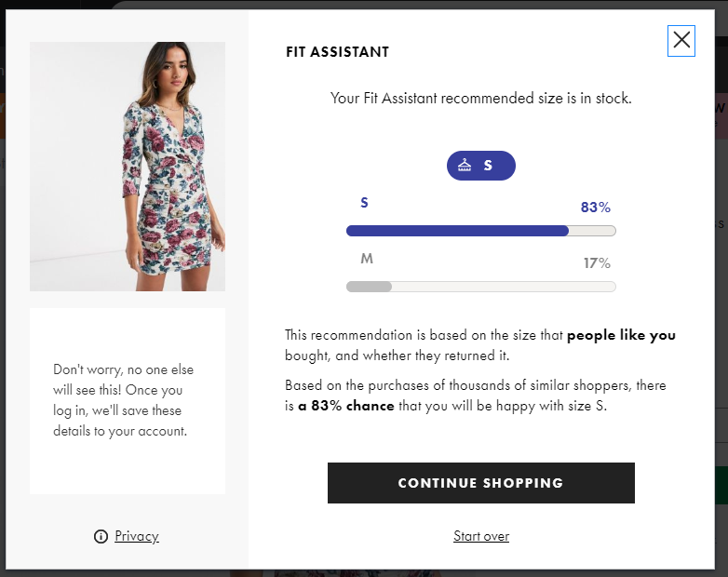Click the 17% percentage value
This screenshot has width=728, height=577.
point(597,263)
